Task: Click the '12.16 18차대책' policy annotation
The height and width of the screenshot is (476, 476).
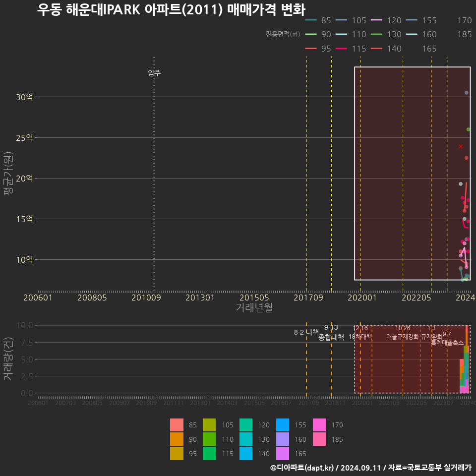Action: click(x=360, y=332)
